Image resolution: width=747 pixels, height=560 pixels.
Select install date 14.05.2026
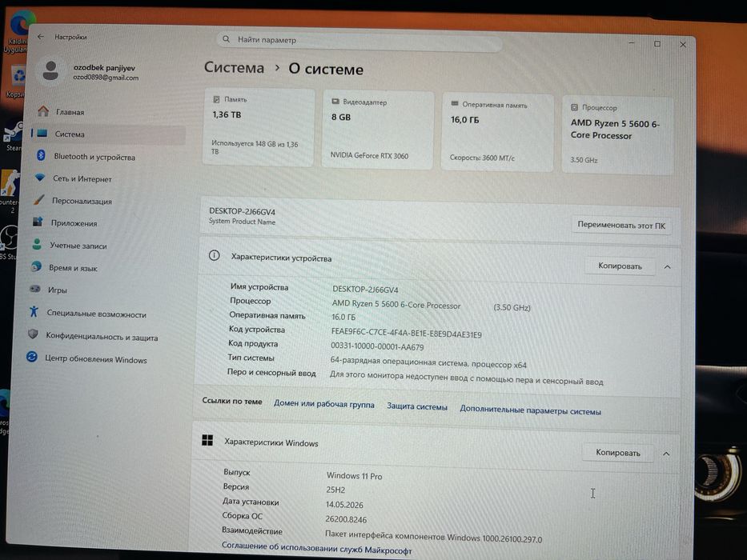pos(344,505)
